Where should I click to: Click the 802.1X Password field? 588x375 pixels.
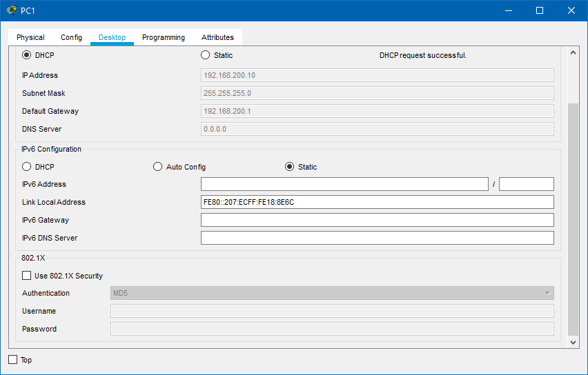332,329
